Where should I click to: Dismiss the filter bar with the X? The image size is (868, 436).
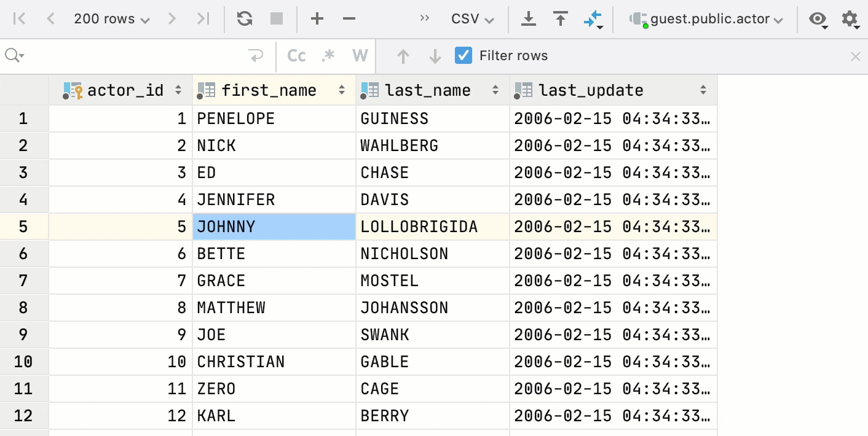click(856, 56)
